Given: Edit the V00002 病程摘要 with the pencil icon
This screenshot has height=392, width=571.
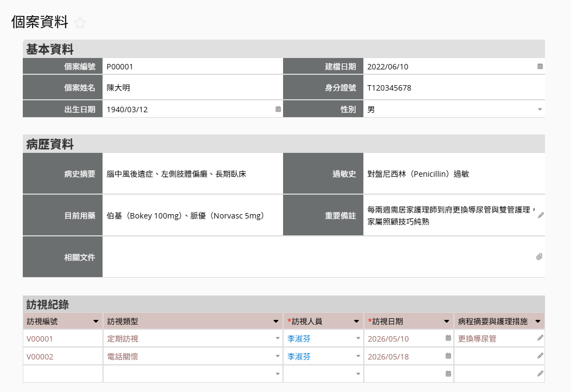Looking at the screenshot, I should tap(541, 356).
